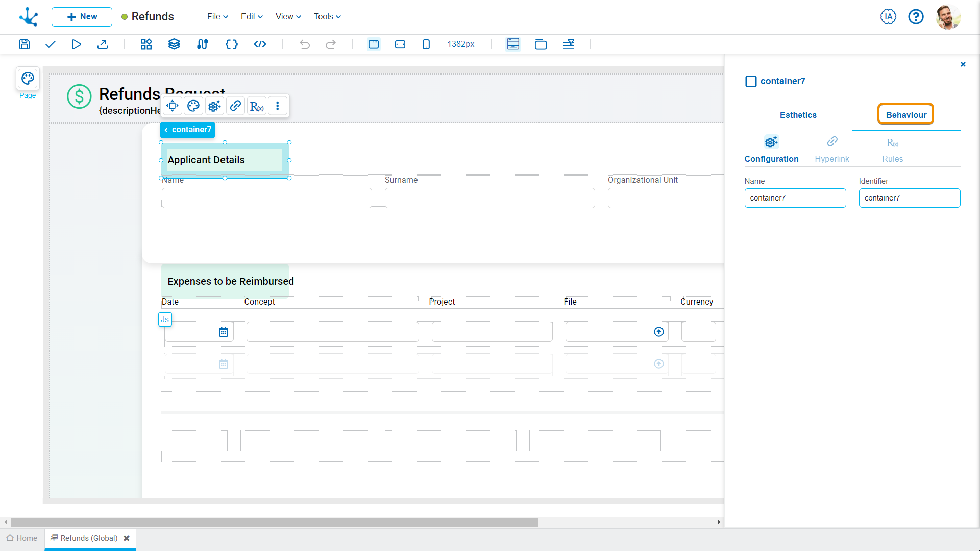Click the calendar date picker icon in table
This screenshot has height=551, width=980.
coord(224,332)
